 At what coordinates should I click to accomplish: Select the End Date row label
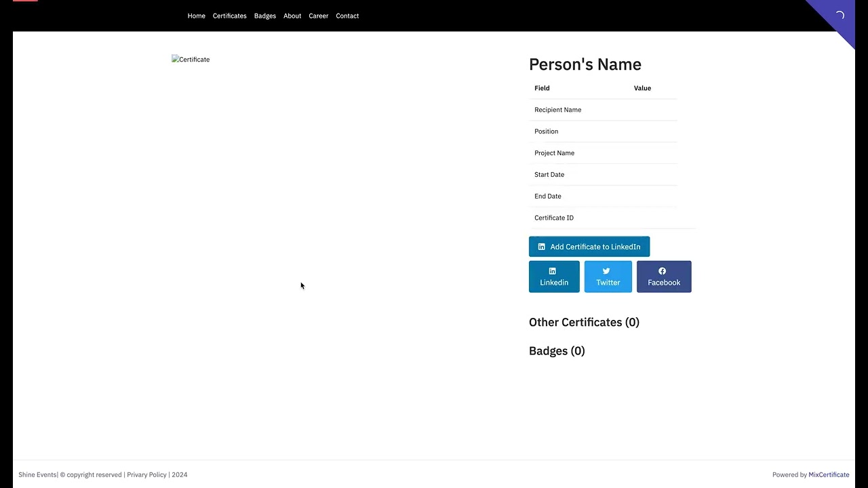point(547,197)
